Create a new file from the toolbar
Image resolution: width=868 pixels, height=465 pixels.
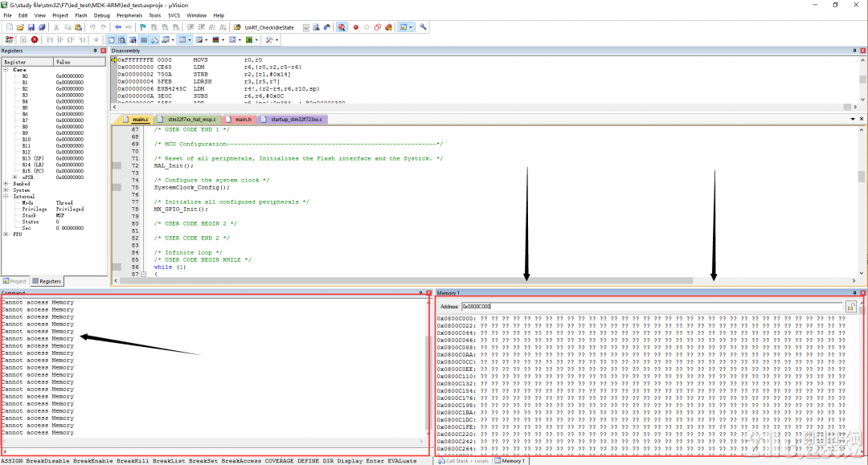click(10, 27)
